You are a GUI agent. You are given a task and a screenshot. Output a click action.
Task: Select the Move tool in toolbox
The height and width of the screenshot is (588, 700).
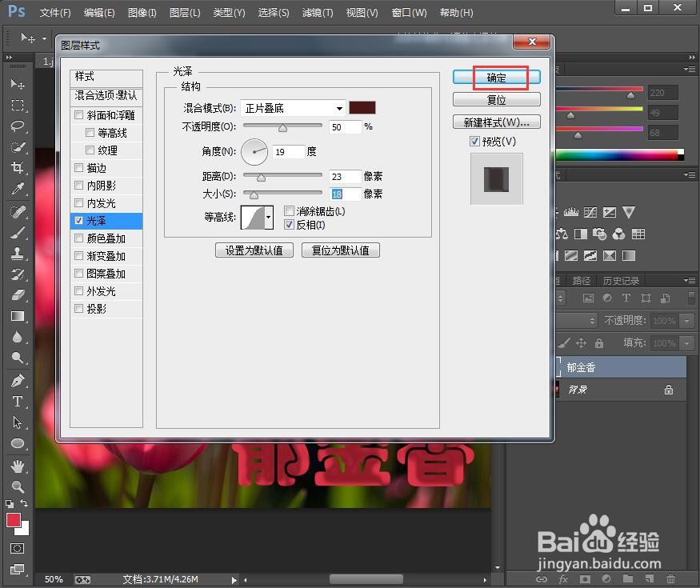[x=18, y=84]
